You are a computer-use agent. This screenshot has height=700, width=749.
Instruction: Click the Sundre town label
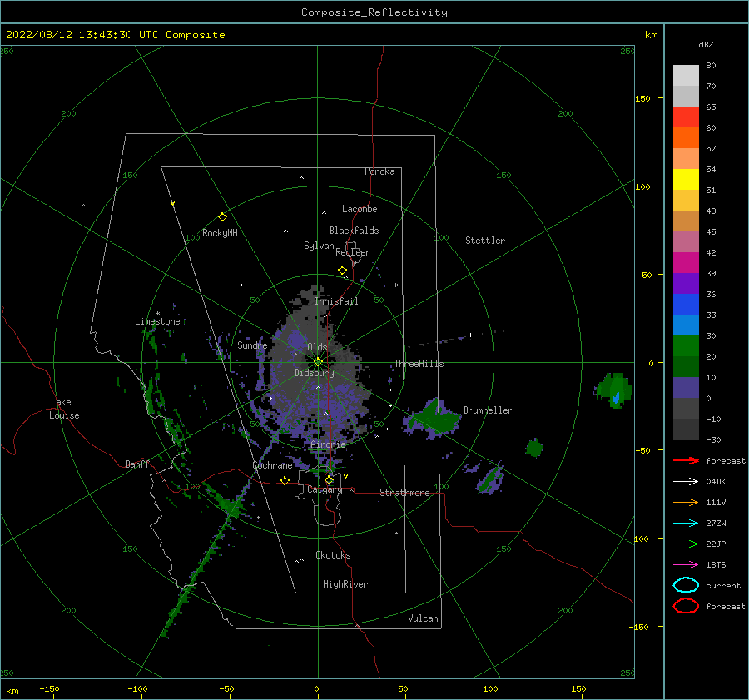[253, 345]
